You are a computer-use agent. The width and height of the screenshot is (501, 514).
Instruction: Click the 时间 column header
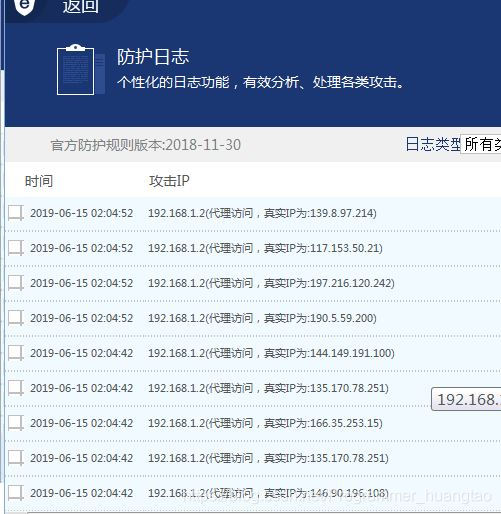pyautogui.click(x=39, y=181)
